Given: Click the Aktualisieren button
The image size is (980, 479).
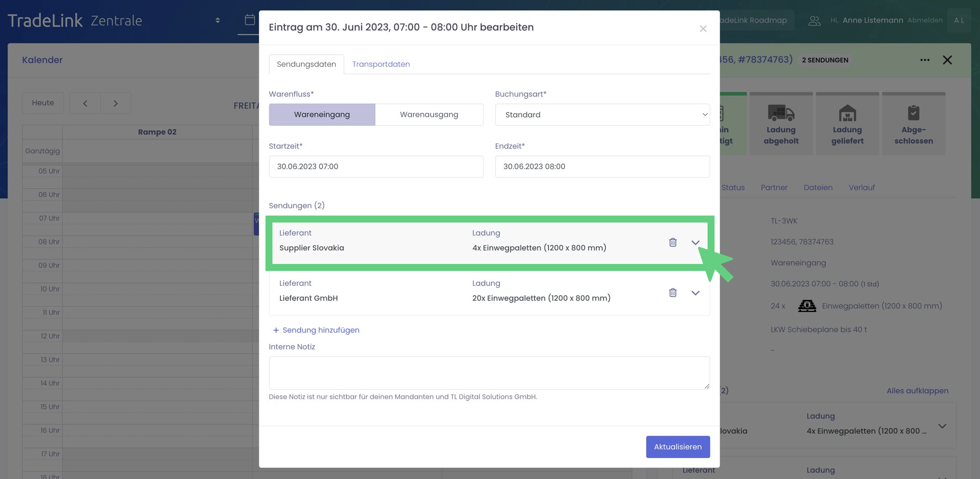Looking at the screenshot, I should coord(677,447).
